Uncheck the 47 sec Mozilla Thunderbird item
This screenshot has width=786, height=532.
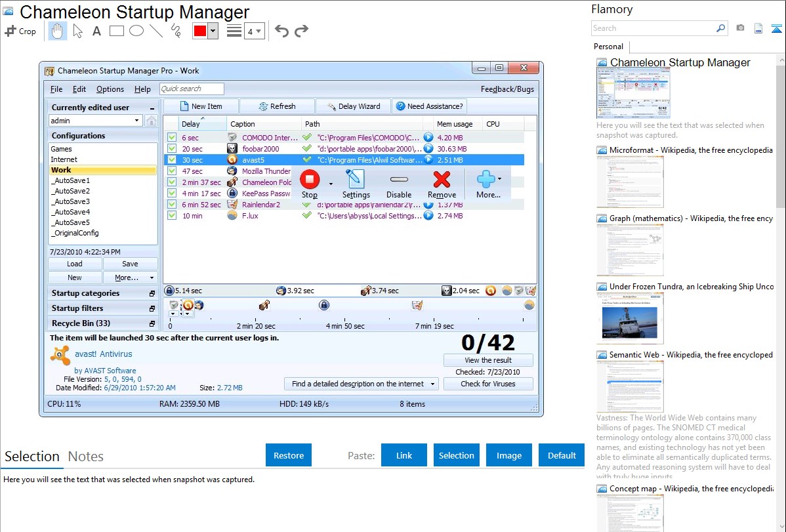[172, 171]
